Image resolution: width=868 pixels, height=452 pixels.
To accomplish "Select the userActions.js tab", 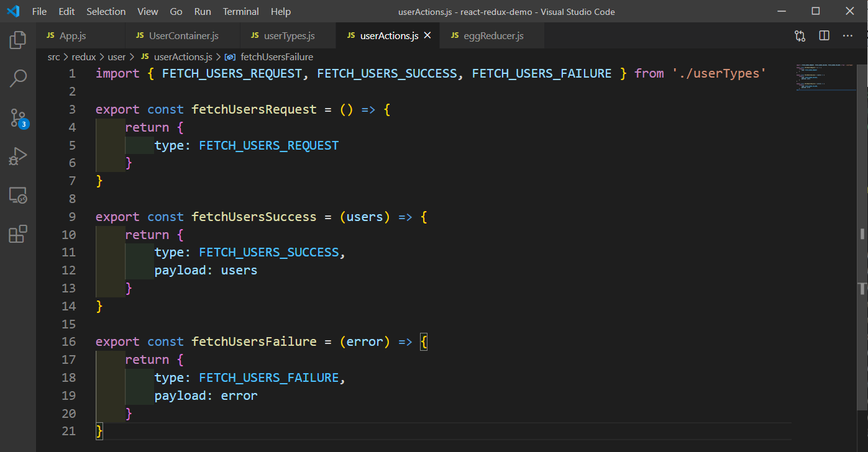I will click(388, 36).
